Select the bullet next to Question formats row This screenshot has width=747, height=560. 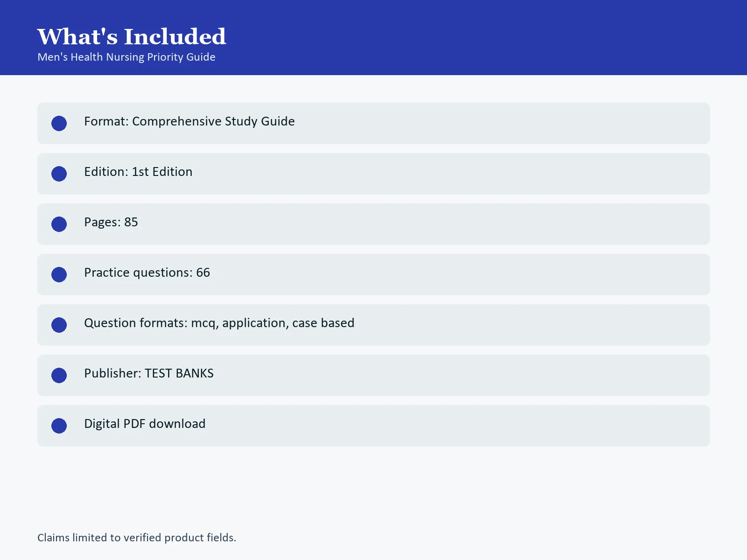click(59, 325)
